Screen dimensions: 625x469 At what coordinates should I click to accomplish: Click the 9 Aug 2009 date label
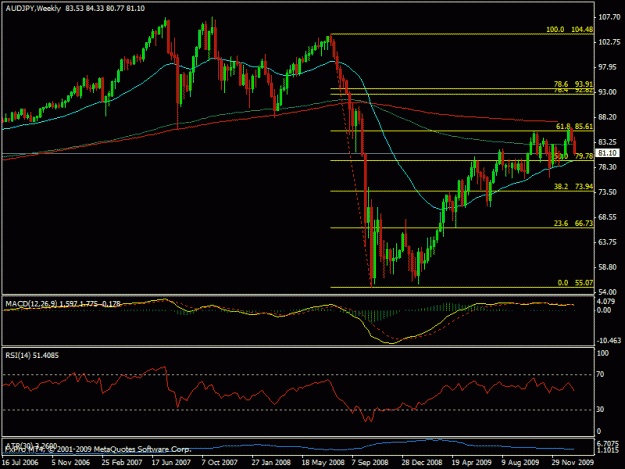[521, 462]
